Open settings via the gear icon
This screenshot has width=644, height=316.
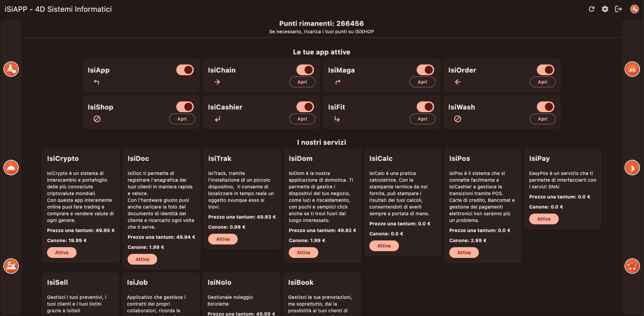click(x=605, y=9)
